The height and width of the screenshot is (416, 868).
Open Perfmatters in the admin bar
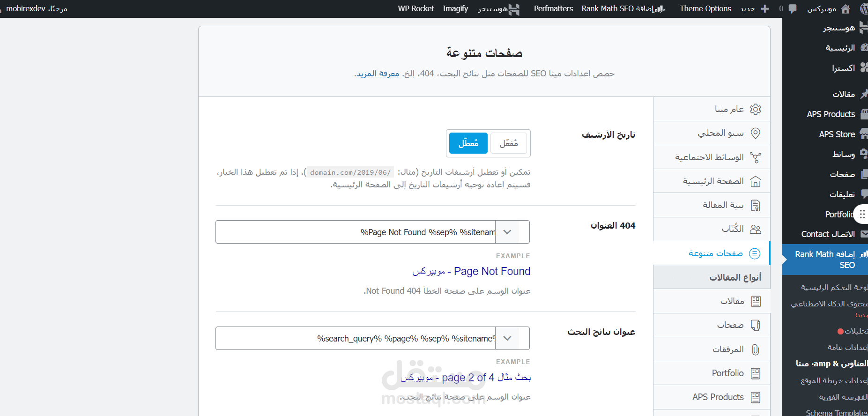553,9
